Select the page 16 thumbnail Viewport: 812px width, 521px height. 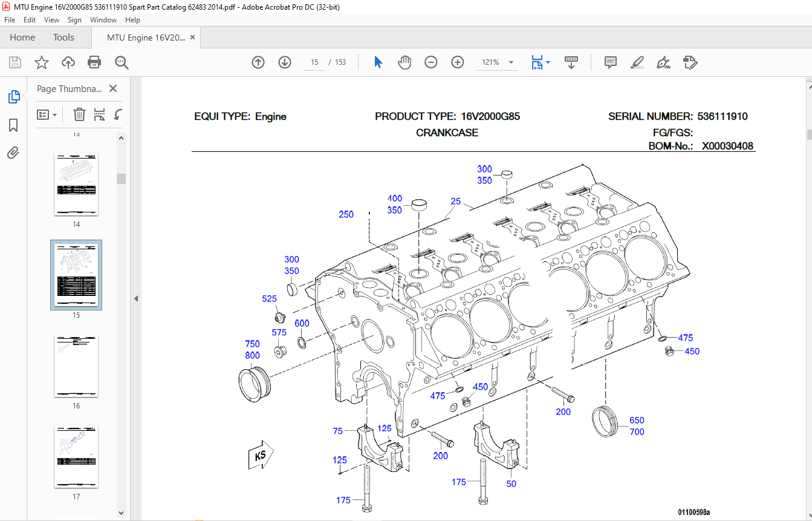[76, 365]
